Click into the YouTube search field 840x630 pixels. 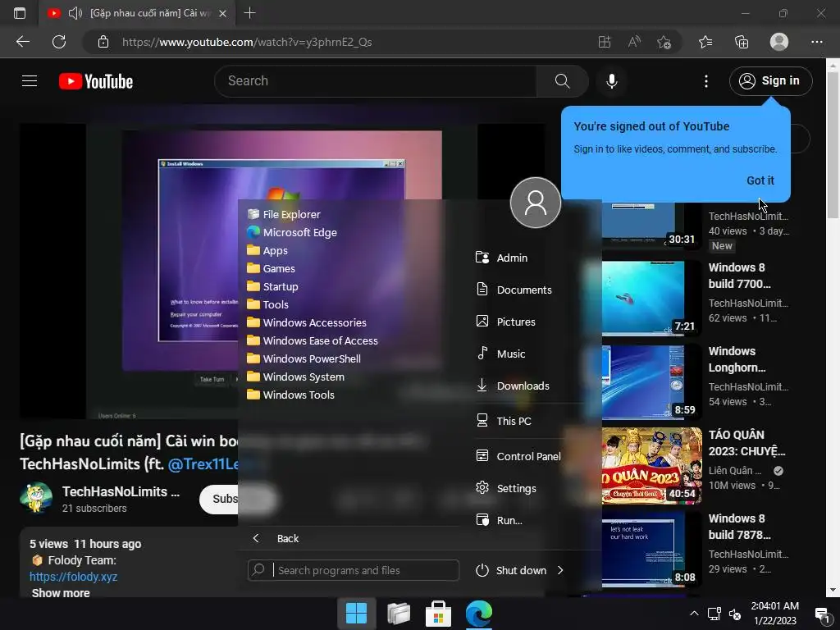[376, 81]
